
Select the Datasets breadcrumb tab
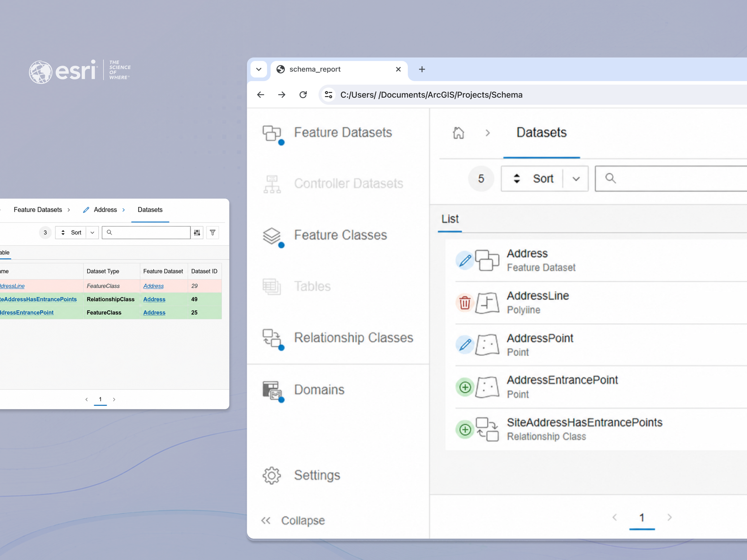pos(541,133)
